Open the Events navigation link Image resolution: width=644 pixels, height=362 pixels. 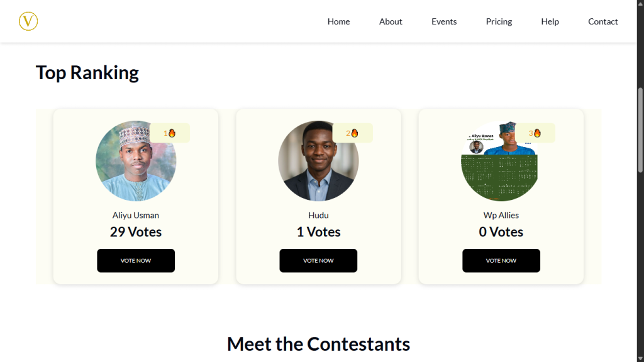click(x=444, y=21)
